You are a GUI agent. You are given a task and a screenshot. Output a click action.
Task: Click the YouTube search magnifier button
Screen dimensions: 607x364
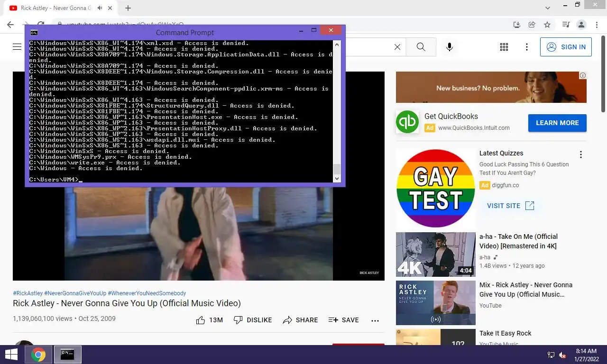pos(421,47)
